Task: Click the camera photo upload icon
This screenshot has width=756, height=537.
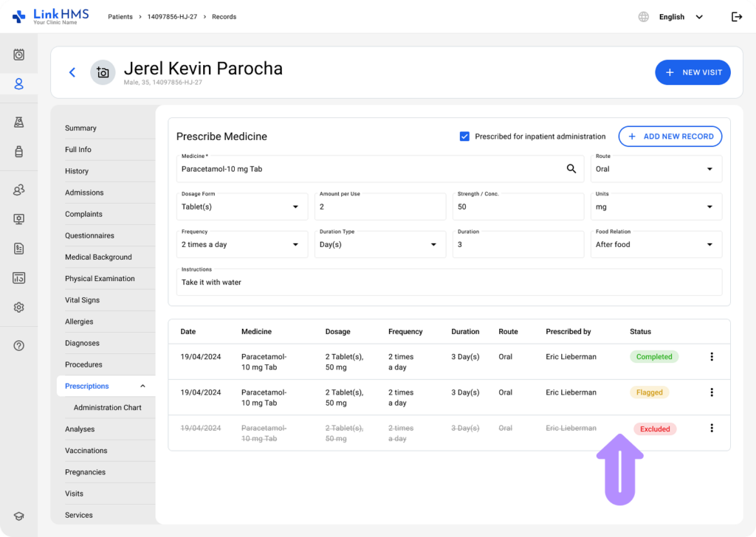Action: click(x=103, y=72)
